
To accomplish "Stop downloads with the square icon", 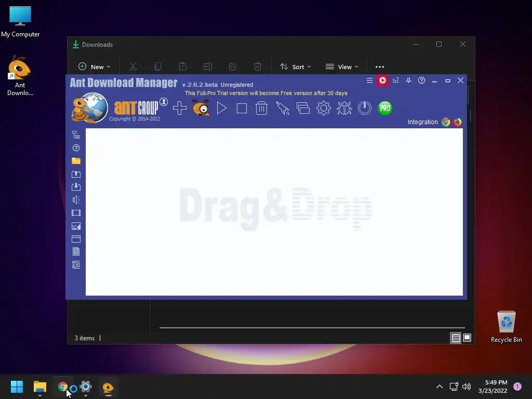I will [x=242, y=108].
